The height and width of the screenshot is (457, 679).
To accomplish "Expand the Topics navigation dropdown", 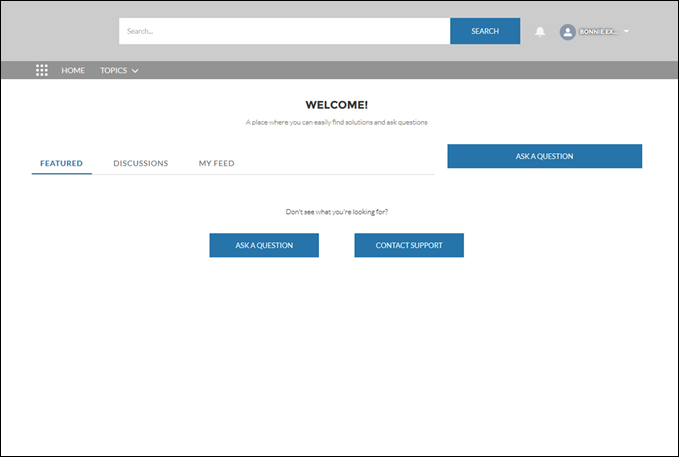I will pyautogui.click(x=119, y=70).
